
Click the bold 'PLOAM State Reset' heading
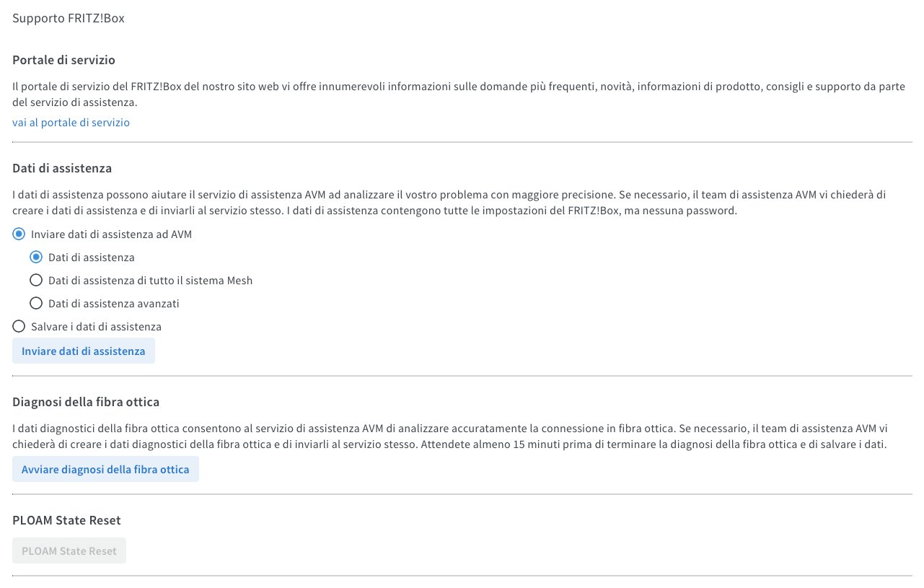66,520
